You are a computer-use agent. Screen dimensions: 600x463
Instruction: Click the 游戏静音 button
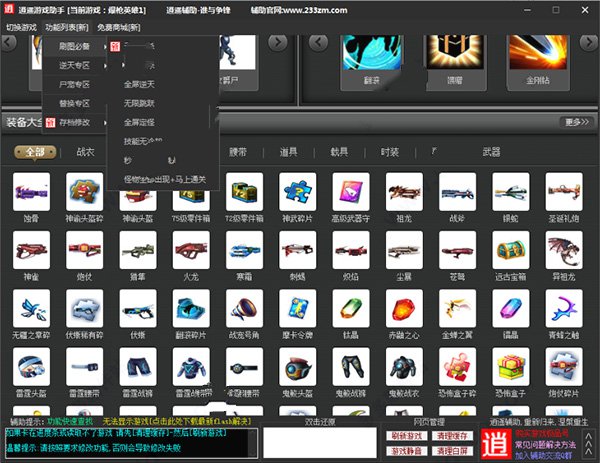(x=406, y=451)
